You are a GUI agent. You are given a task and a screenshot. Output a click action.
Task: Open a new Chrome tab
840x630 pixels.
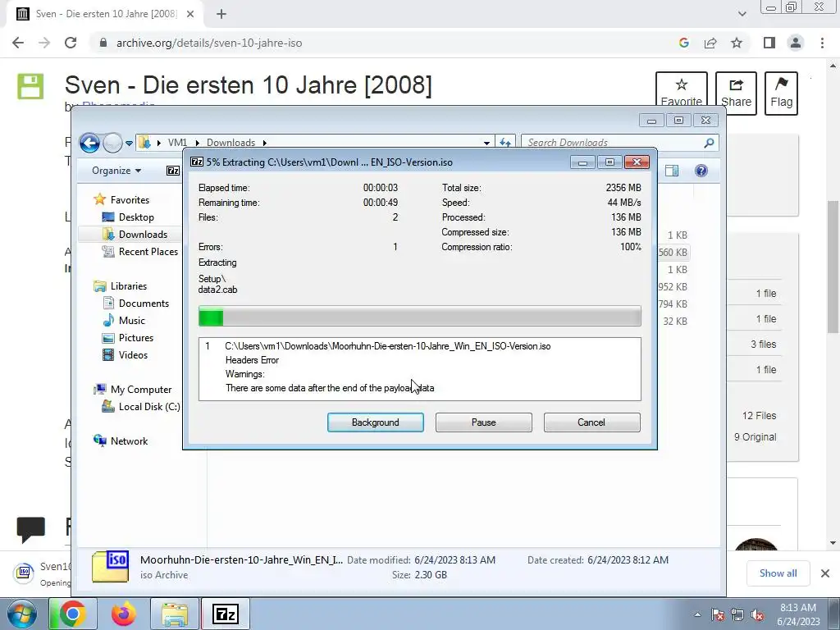(221, 14)
